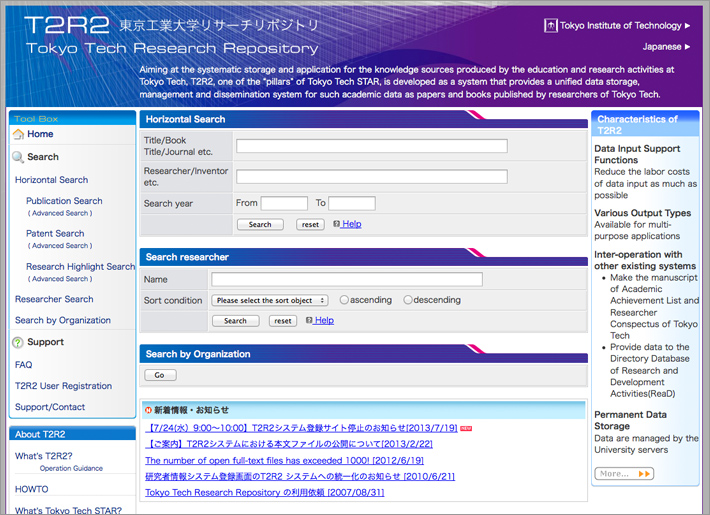Click the Tokyo Institute of Technology logo icon
This screenshot has height=515, width=710.
tap(550, 25)
